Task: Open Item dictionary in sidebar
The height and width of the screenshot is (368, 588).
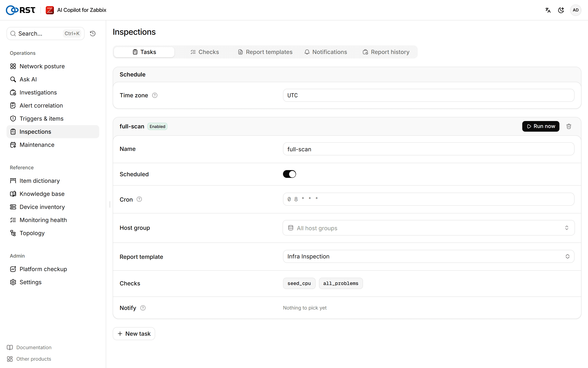Action: (53, 181)
